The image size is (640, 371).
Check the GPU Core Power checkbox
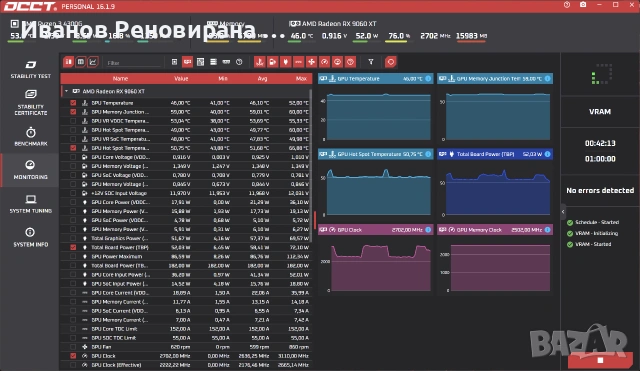(x=73, y=202)
